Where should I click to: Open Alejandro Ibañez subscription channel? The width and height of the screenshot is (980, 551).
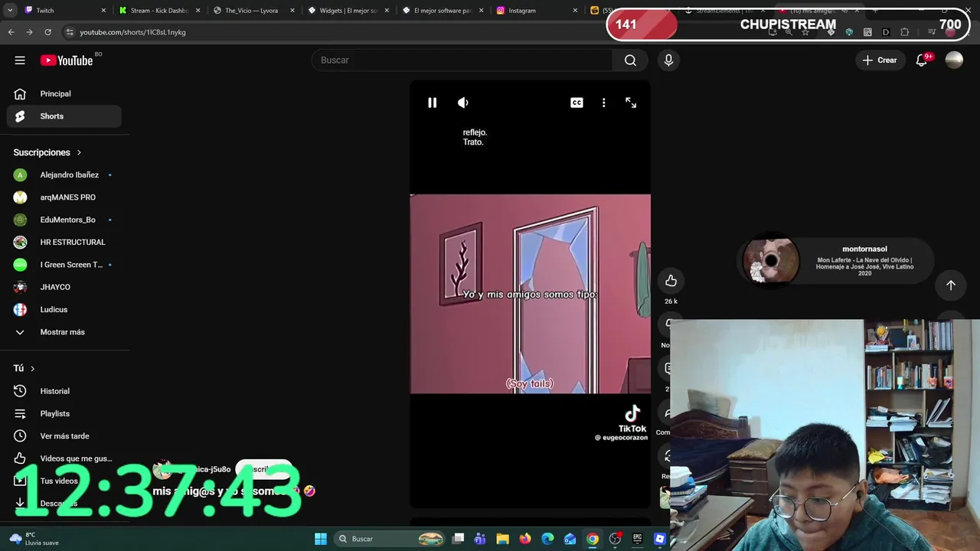coord(64,174)
